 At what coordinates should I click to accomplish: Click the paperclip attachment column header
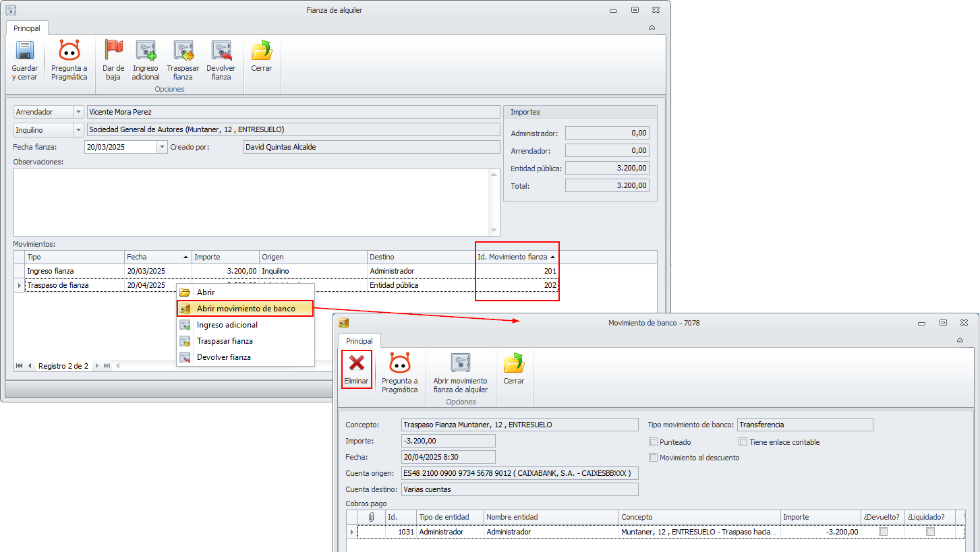tap(370, 517)
